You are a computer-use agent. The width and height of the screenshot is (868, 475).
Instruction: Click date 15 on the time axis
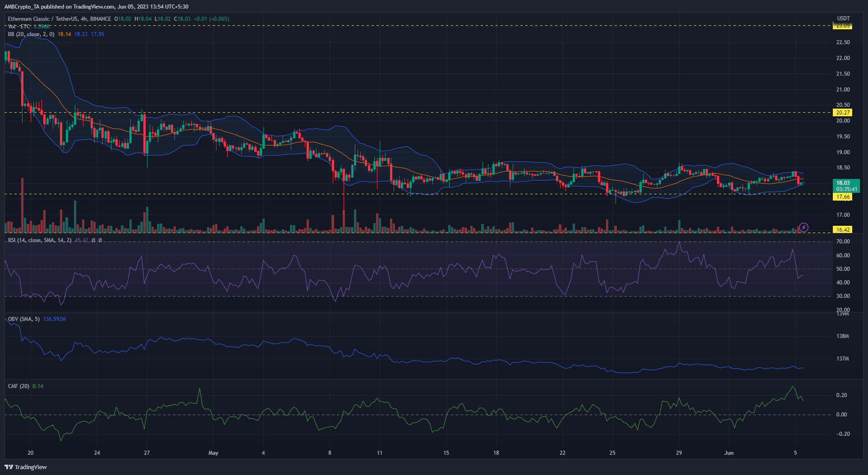tap(446, 453)
